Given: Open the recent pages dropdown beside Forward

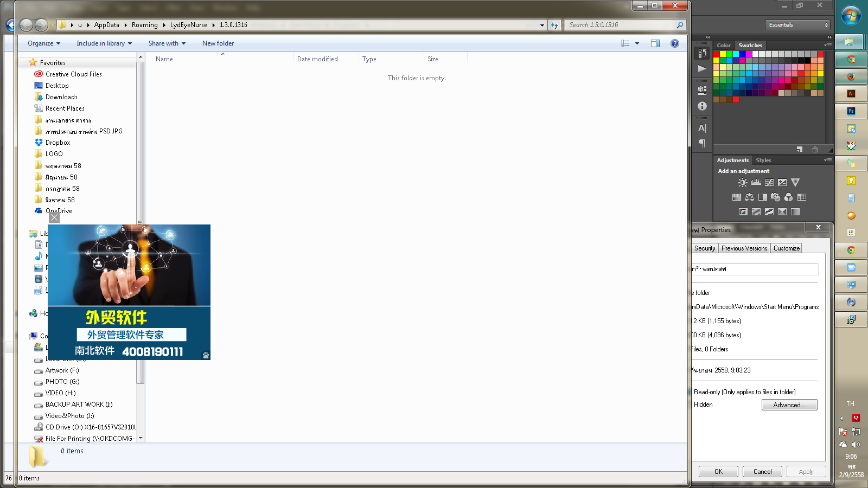Looking at the screenshot, I should (52, 25).
